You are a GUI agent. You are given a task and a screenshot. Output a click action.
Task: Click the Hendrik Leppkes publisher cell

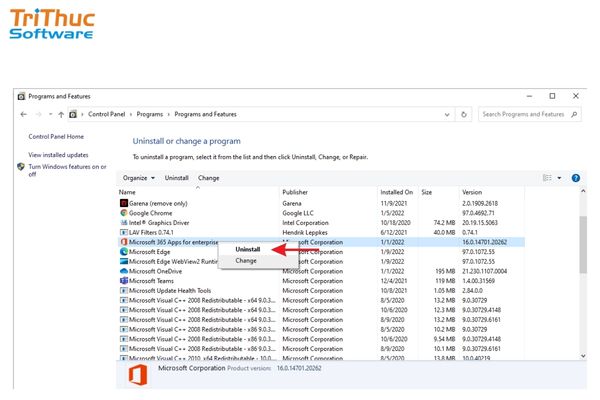tap(305, 232)
